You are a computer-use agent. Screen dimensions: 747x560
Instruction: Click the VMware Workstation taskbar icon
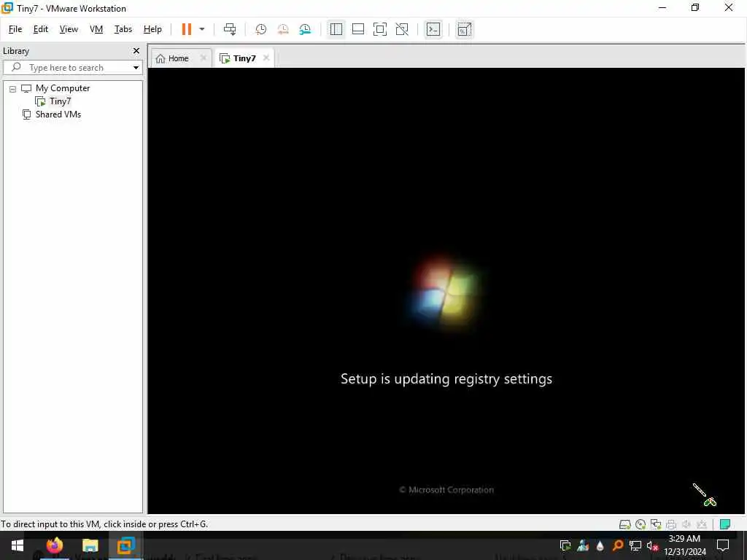pyautogui.click(x=125, y=545)
